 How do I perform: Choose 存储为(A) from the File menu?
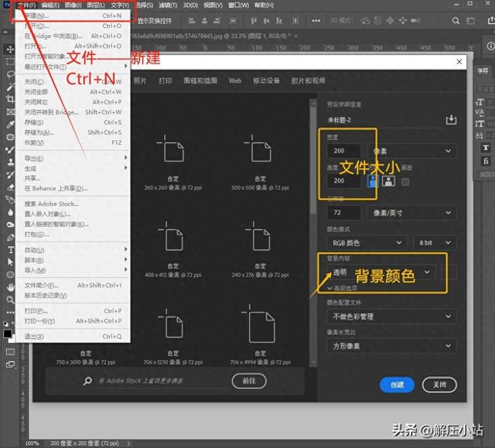[x=73, y=132]
